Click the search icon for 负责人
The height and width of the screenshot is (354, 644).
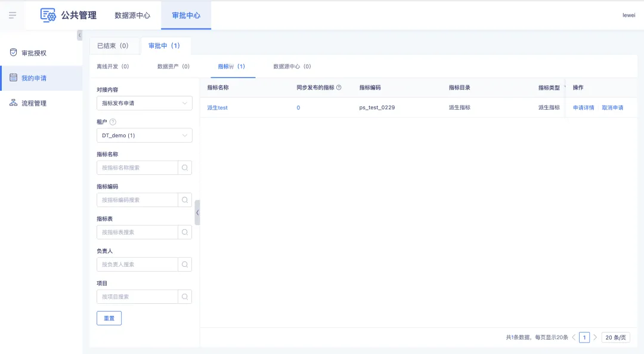point(185,264)
